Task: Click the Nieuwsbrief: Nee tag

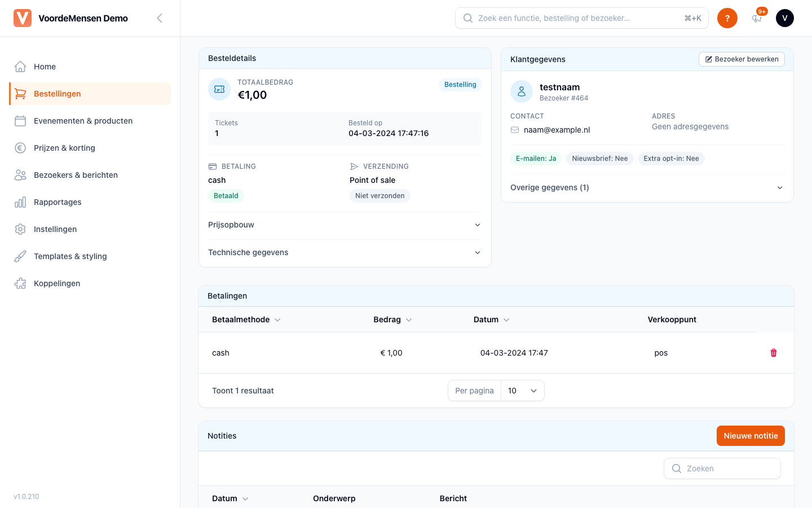Action: pos(600,159)
